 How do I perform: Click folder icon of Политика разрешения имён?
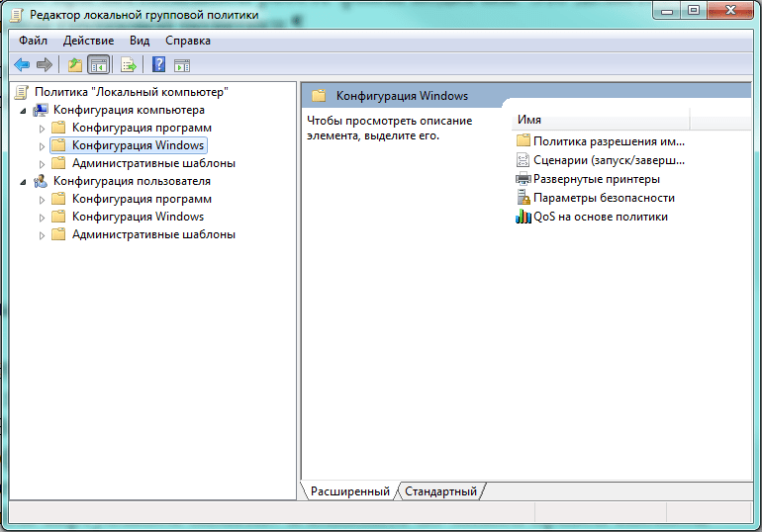[x=523, y=140]
